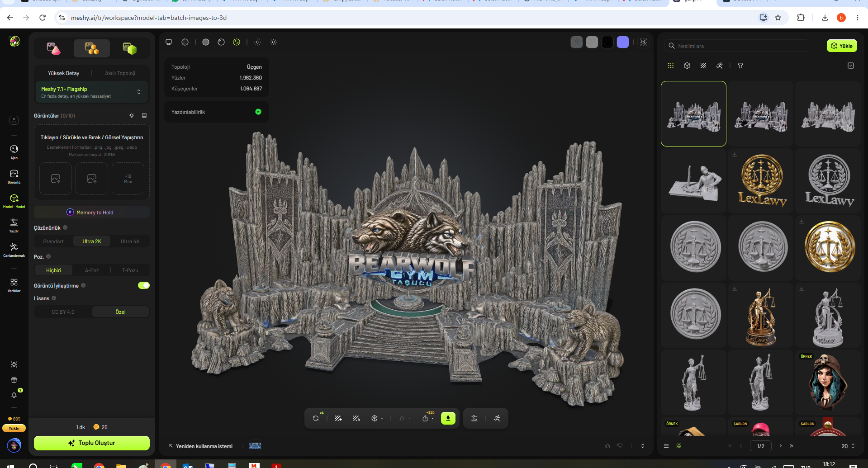
Task: Toggle the multi-select checkbox in asset panel
Action: [851, 66]
